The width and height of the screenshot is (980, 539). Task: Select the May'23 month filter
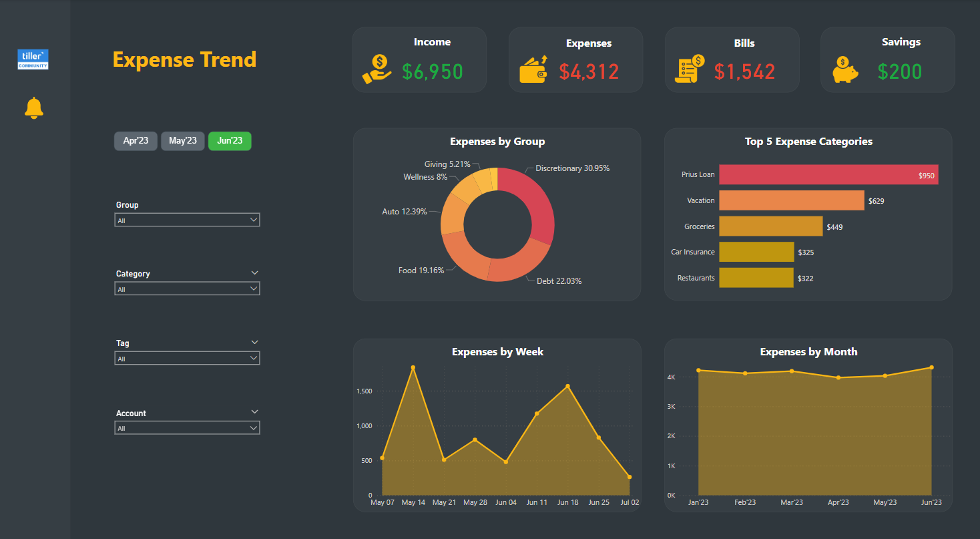(x=183, y=141)
